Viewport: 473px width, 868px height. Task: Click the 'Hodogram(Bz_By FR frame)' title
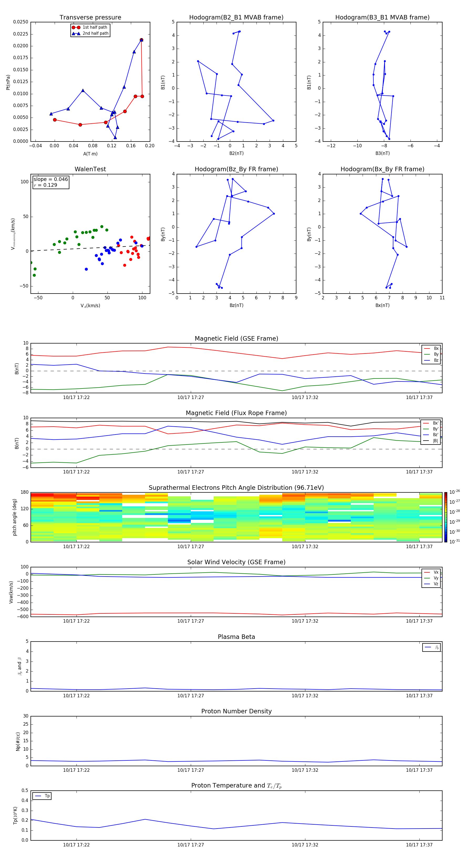point(236,169)
